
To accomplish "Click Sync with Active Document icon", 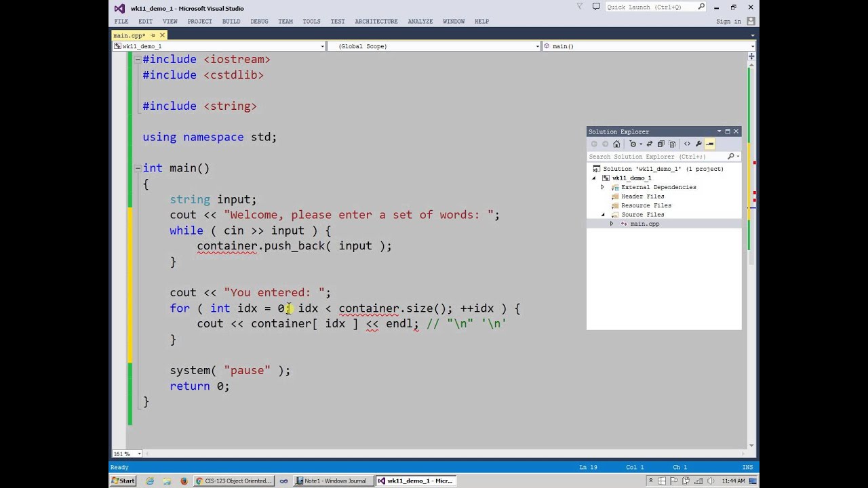I will tap(649, 144).
